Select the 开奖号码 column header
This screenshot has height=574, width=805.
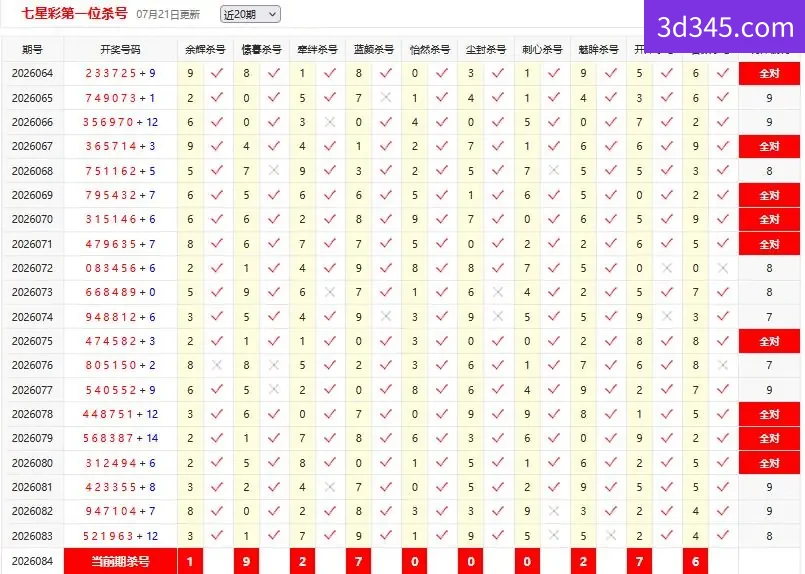click(x=120, y=50)
